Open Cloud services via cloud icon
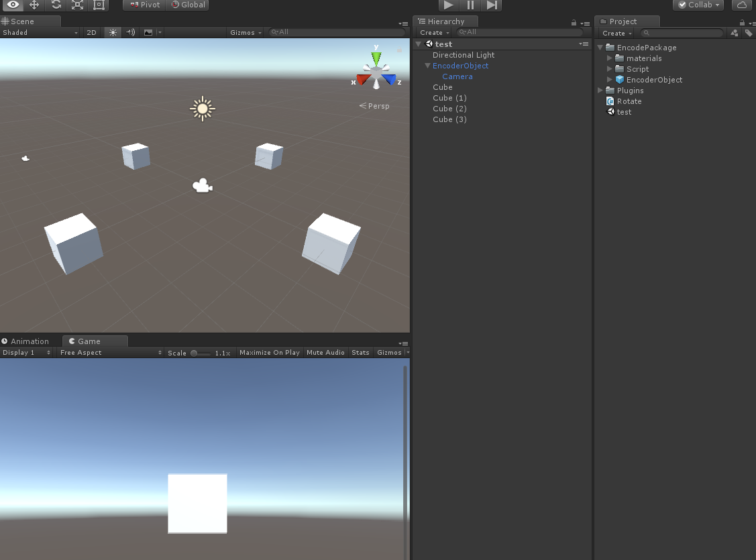Image resolution: width=756 pixels, height=560 pixels. (x=741, y=5)
